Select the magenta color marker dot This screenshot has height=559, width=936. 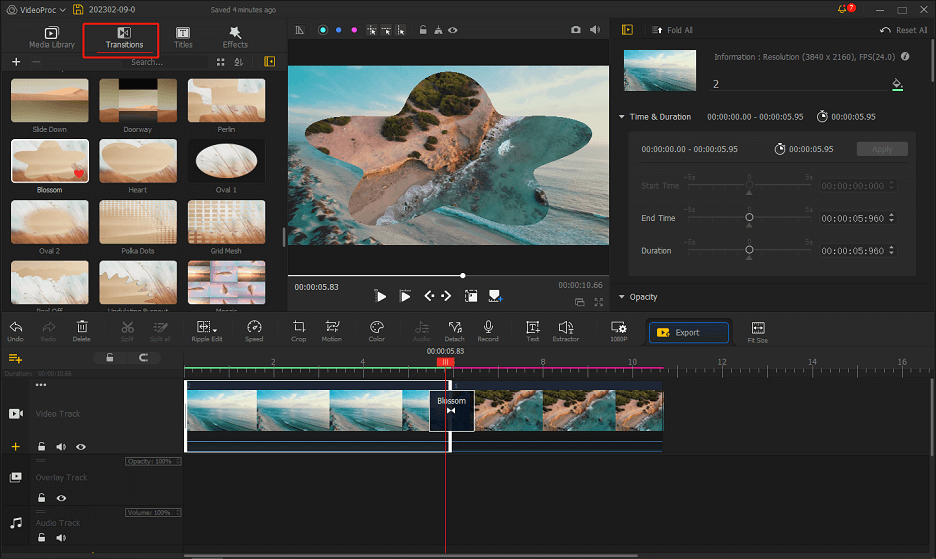point(354,30)
